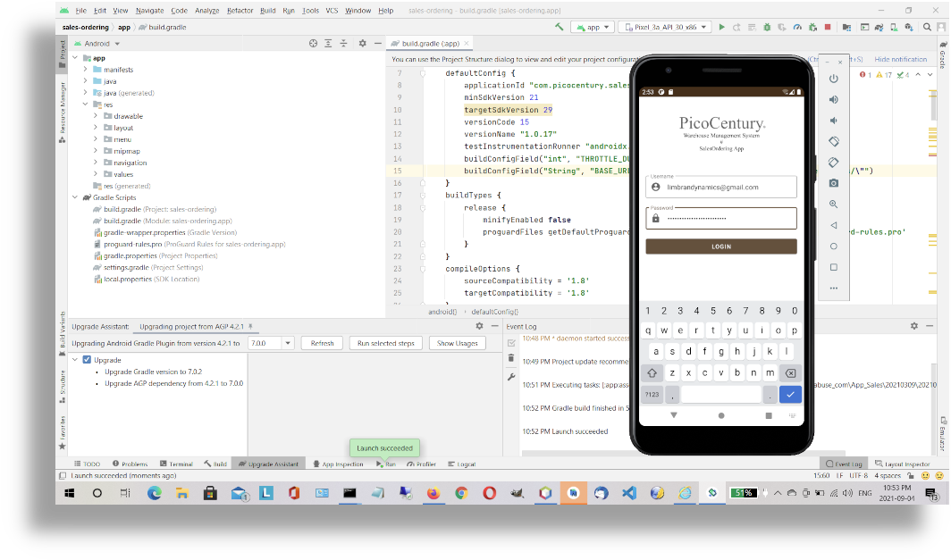Image resolution: width=951 pixels, height=560 pixels.
Task: Click the emulator volume up icon
Action: 834,99
